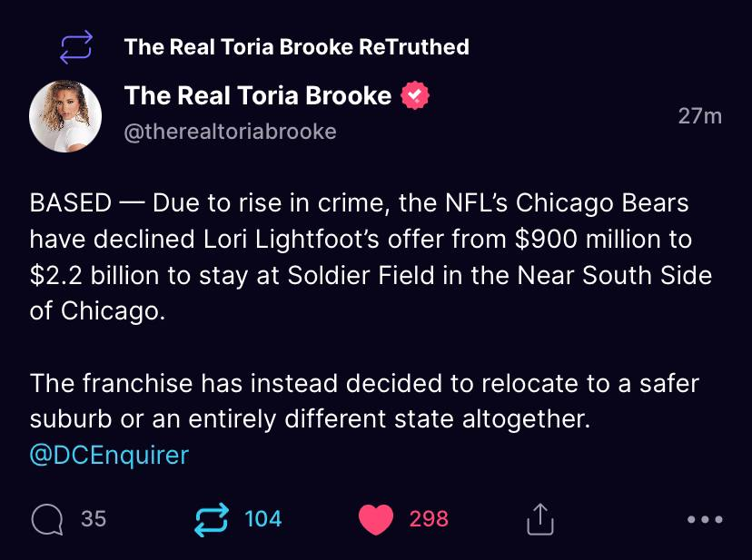Show the 298 likes count
The height and width of the screenshot is (560, 752).
pyautogui.click(x=429, y=519)
